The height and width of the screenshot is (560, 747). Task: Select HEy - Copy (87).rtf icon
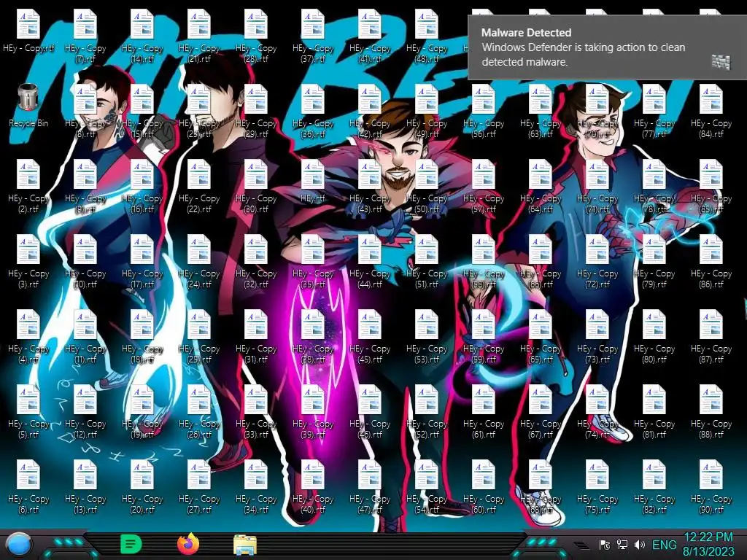[711, 324]
